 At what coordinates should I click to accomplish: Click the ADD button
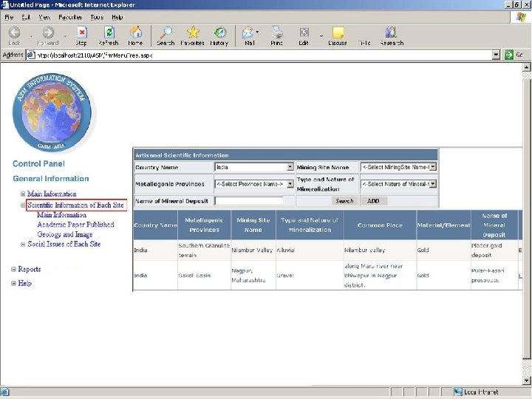[373, 201]
